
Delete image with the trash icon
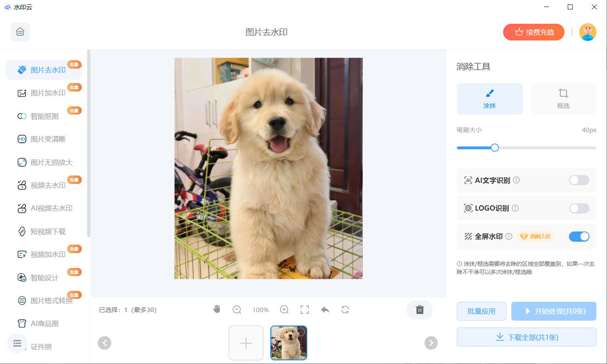(420, 310)
